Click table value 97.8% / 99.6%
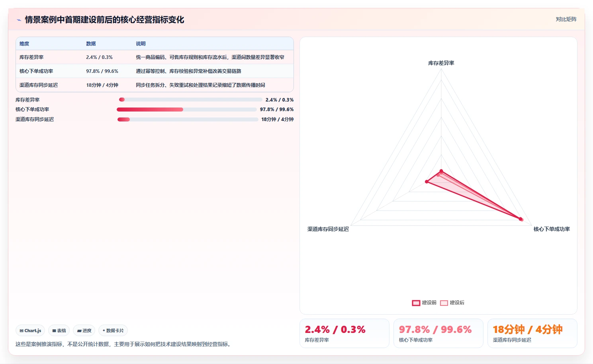 (x=102, y=71)
